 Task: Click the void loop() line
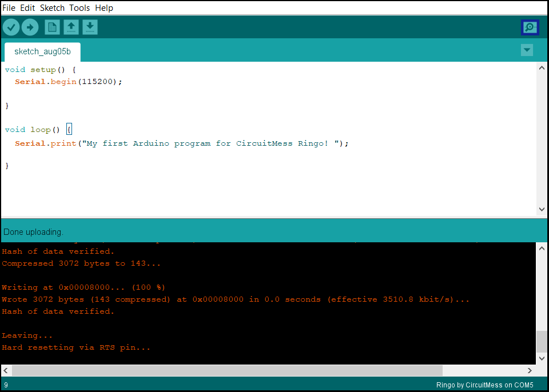pyautogui.click(x=38, y=130)
